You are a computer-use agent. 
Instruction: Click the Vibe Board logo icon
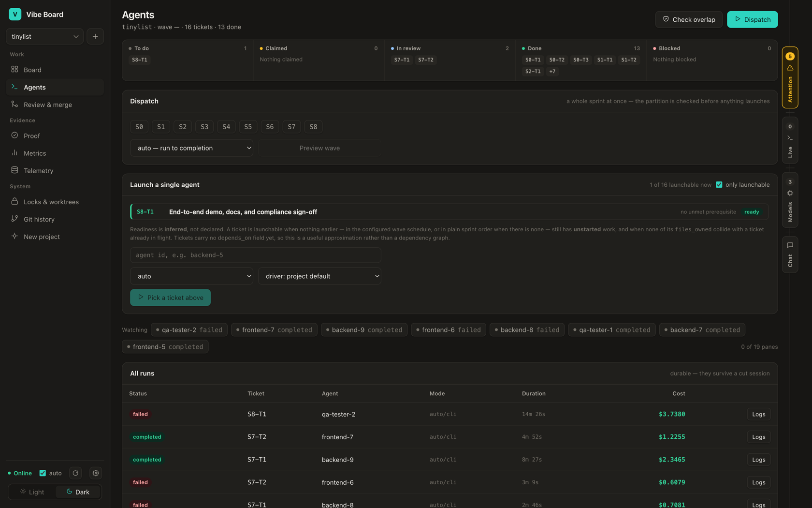[15, 14]
